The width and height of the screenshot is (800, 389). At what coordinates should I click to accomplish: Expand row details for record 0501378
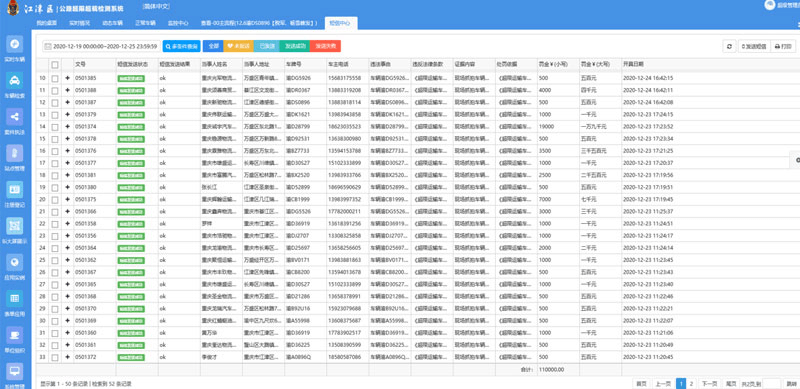click(67, 139)
